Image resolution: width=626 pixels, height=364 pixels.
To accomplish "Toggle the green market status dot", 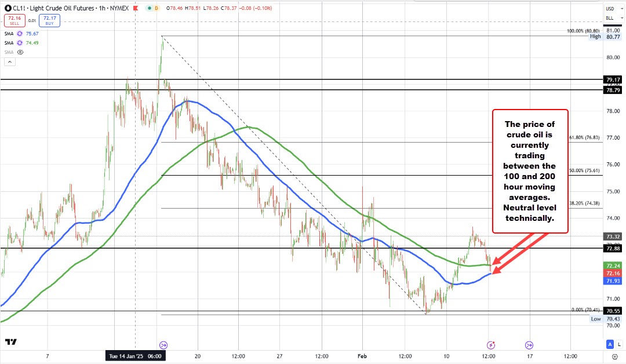I will 149,8.
